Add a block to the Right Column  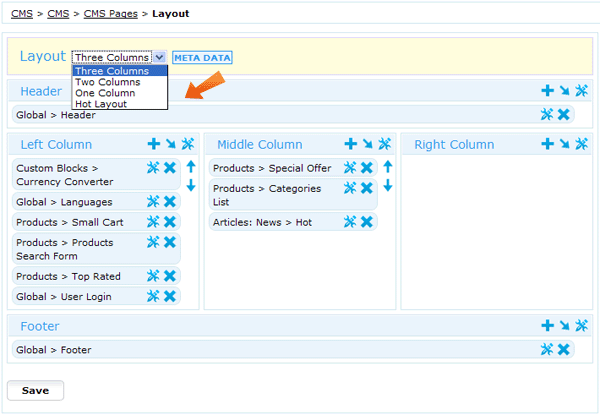[x=548, y=144]
